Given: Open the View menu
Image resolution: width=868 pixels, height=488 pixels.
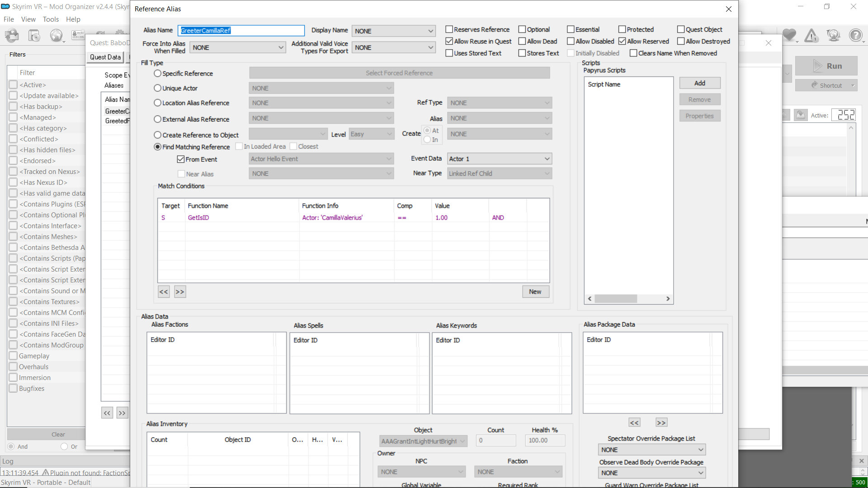Looking at the screenshot, I should [28, 19].
